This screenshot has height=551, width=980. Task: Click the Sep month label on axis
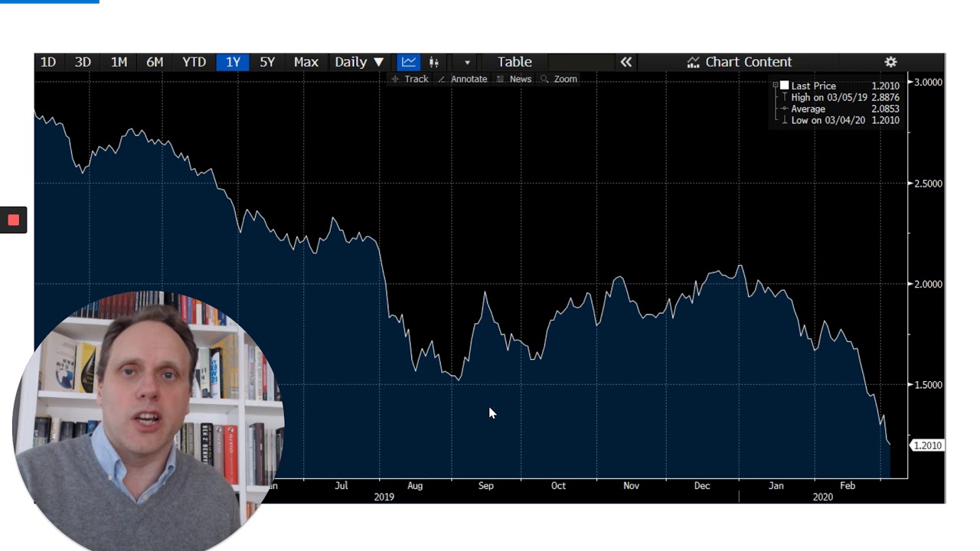click(x=486, y=485)
